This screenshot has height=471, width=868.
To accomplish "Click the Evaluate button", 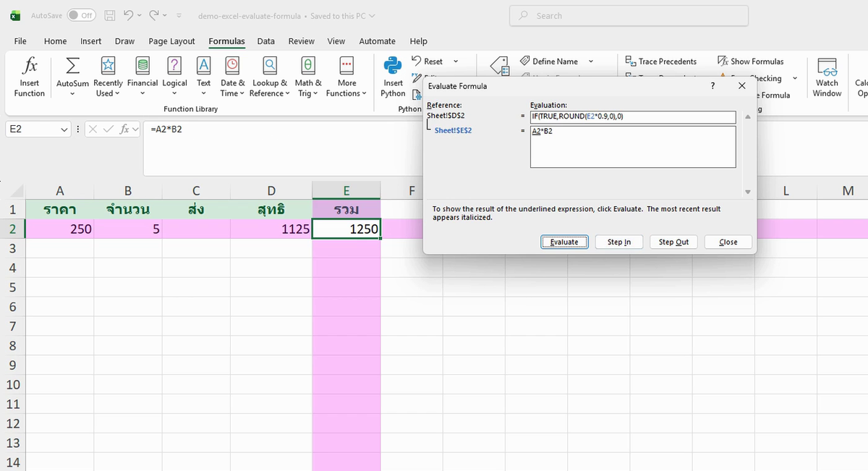I will coord(564,242).
